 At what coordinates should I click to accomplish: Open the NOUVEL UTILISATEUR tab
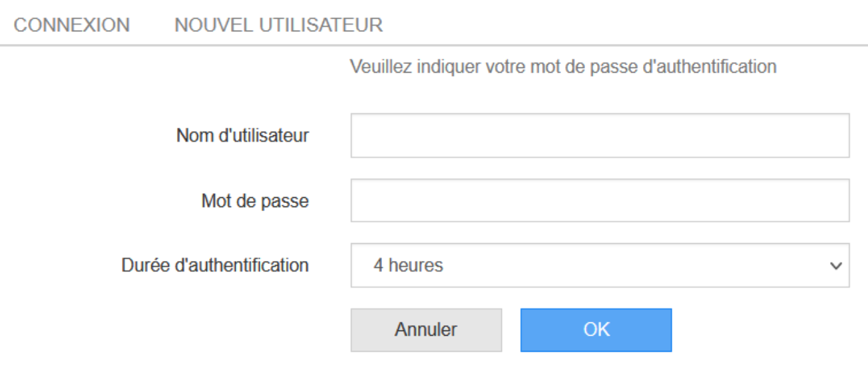[x=278, y=25]
